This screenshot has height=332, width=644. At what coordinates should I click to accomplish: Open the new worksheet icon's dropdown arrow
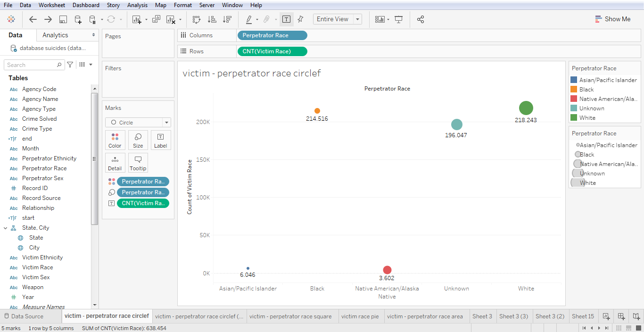click(146, 20)
